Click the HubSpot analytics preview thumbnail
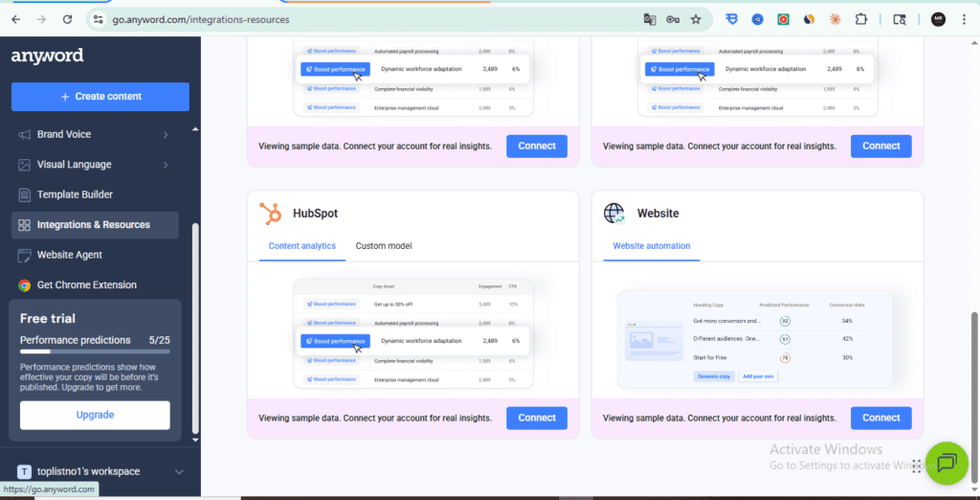 pyautogui.click(x=413, y=333)
